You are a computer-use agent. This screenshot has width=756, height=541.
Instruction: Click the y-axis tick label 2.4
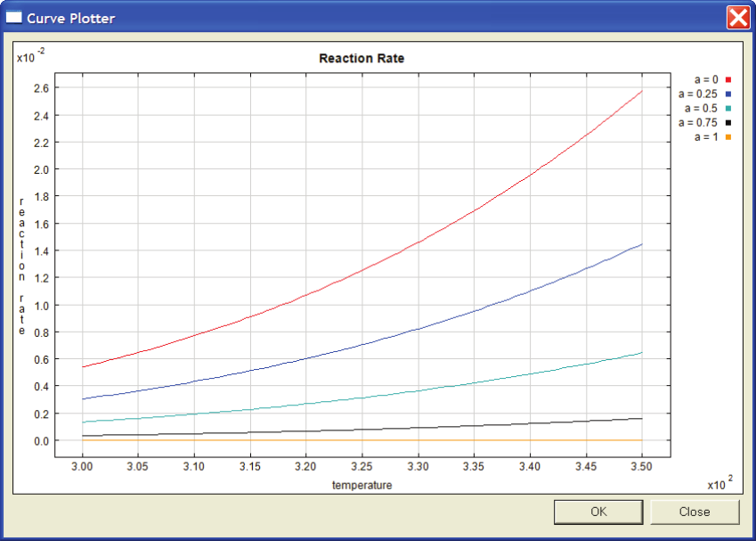pyautogui.click(x=42, y=116)
